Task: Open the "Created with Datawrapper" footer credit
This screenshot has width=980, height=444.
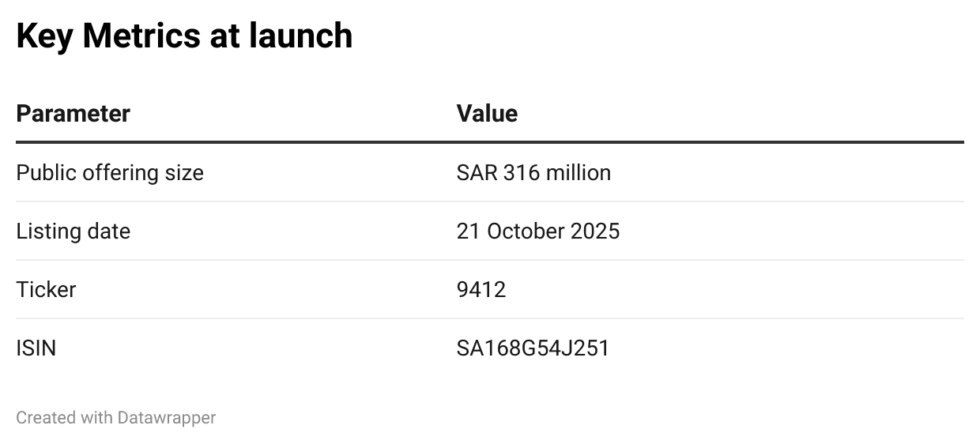Action: pos(115,417)
